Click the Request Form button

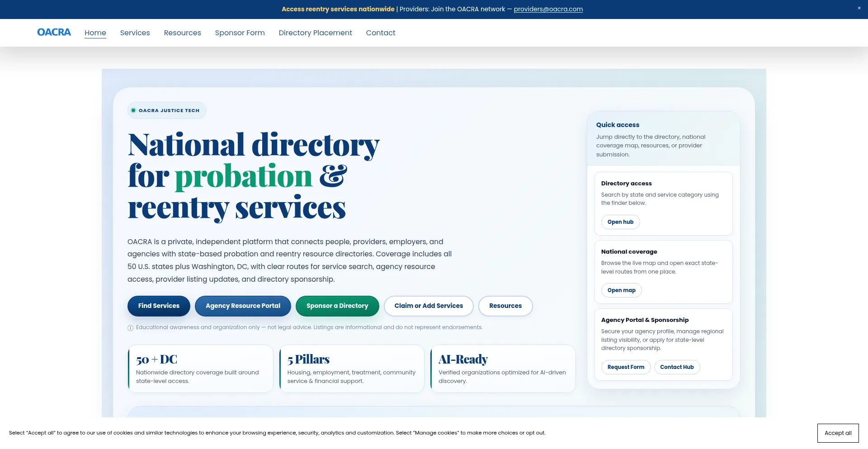[626, 367]
